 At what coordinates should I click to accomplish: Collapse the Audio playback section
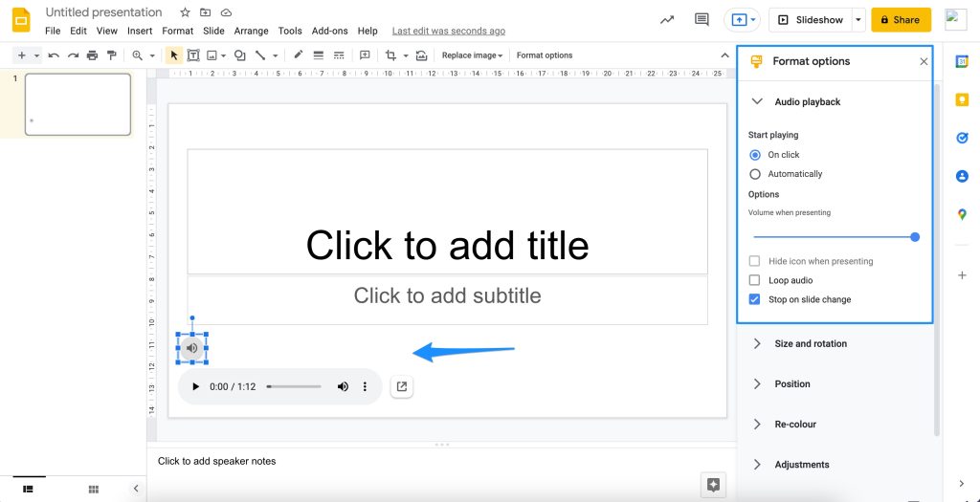coord(757,101)
